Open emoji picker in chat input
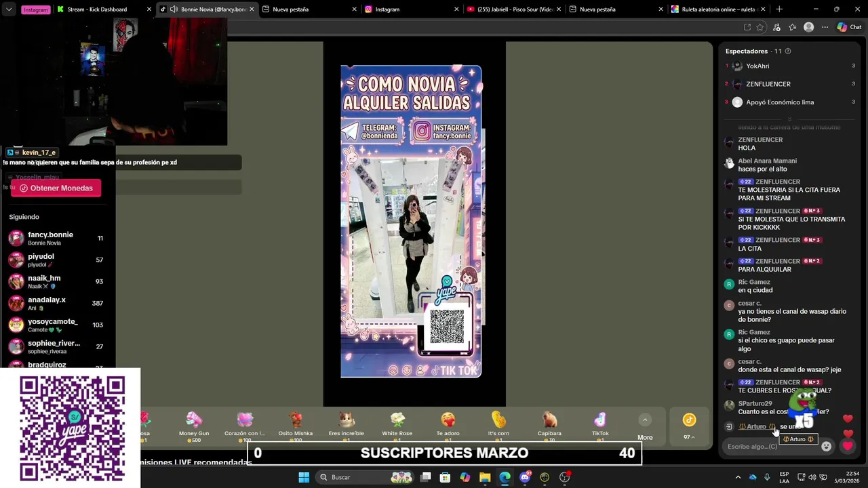 [x=826, y=446]
